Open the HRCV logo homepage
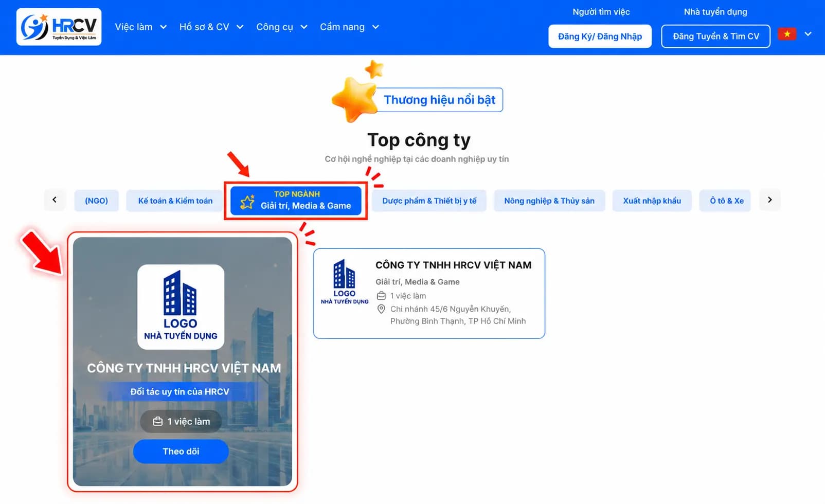 [59, 27]
